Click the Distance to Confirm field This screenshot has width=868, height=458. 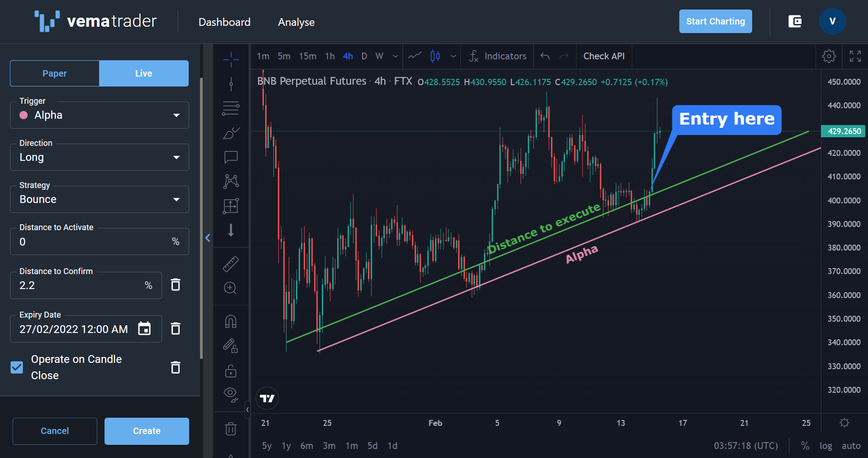[x=86, y=285]
